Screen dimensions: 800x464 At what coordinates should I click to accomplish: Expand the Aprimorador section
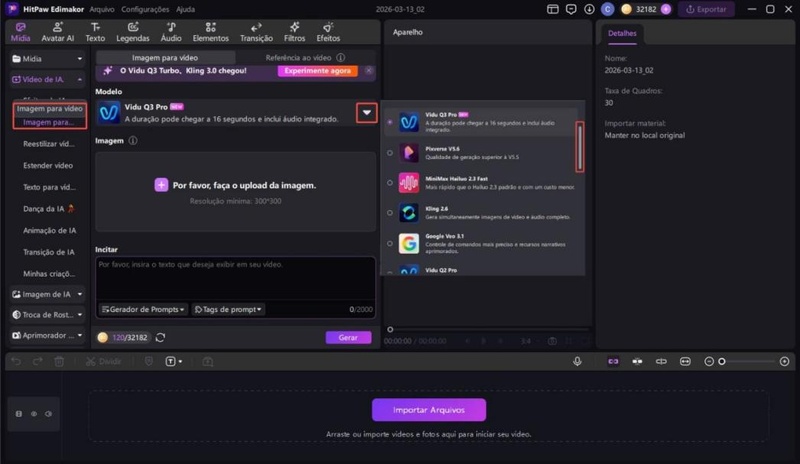coord(80,335)
